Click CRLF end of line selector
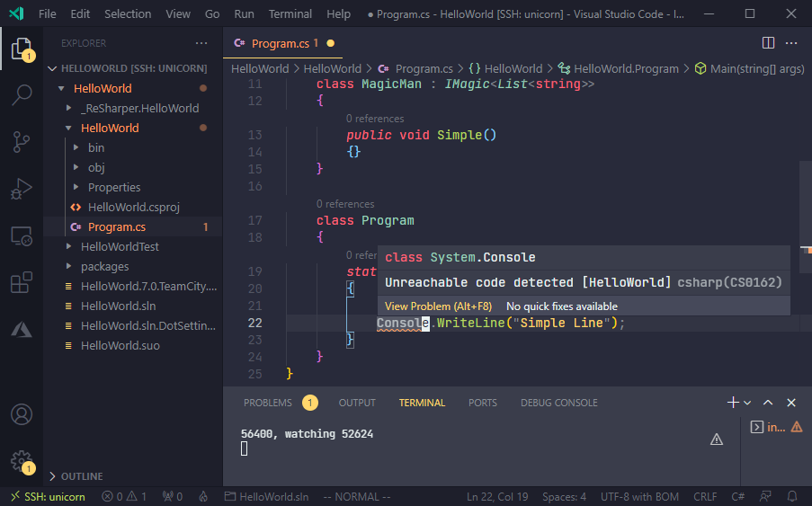The image size is (812, 506). click(x=705, y=497)
